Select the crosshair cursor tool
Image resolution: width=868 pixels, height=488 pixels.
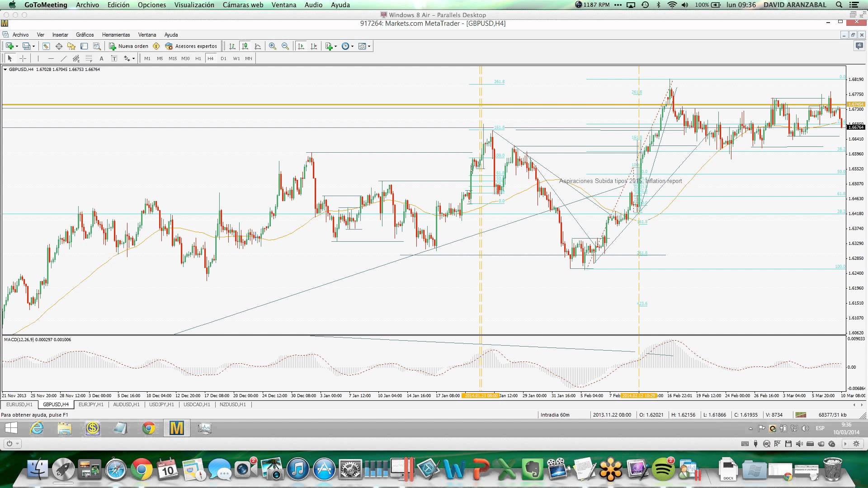click(23, 58)
